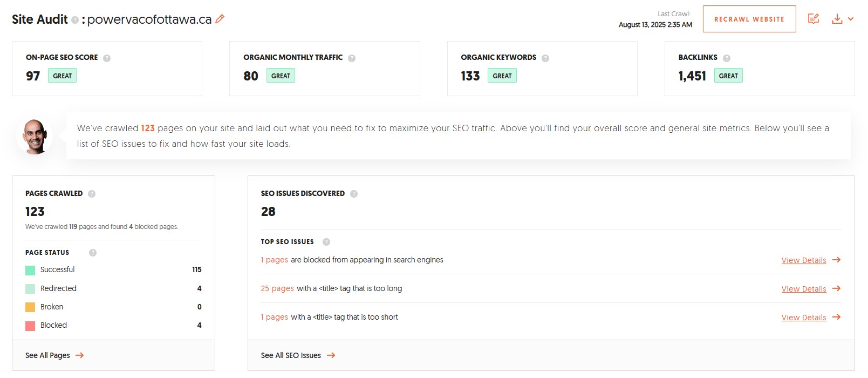Screen dimensions: 868x378
Task: Click the Recrawl Website button
Action: click(x=749, y=19)
